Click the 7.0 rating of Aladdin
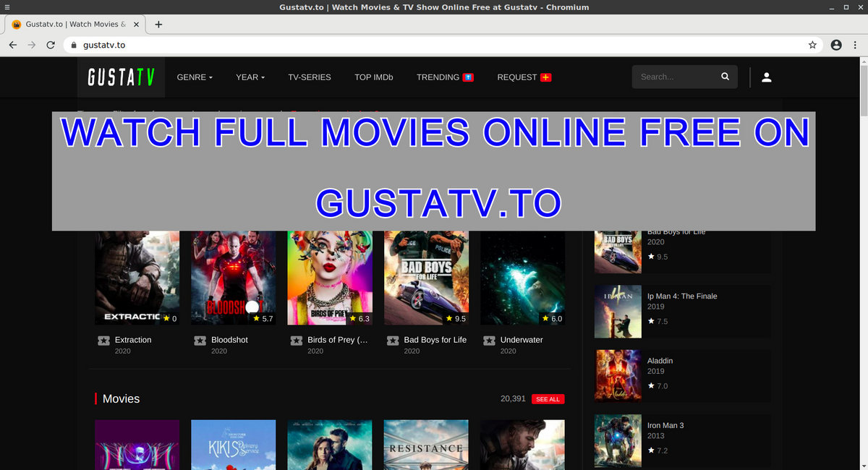Viewport: 868px width, 470px height. click(x=658, y=386)
